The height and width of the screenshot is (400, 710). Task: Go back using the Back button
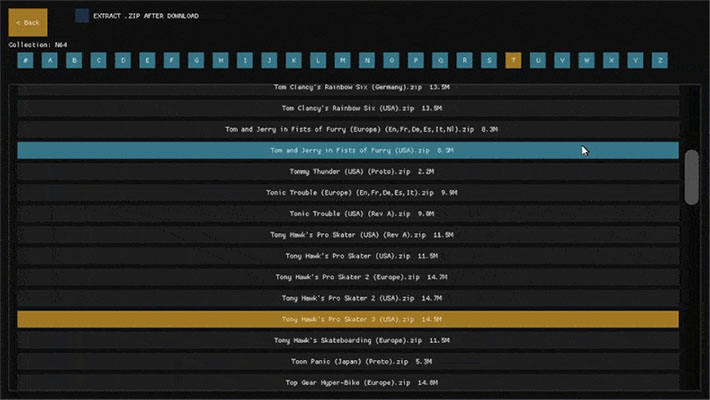point(28,22)
